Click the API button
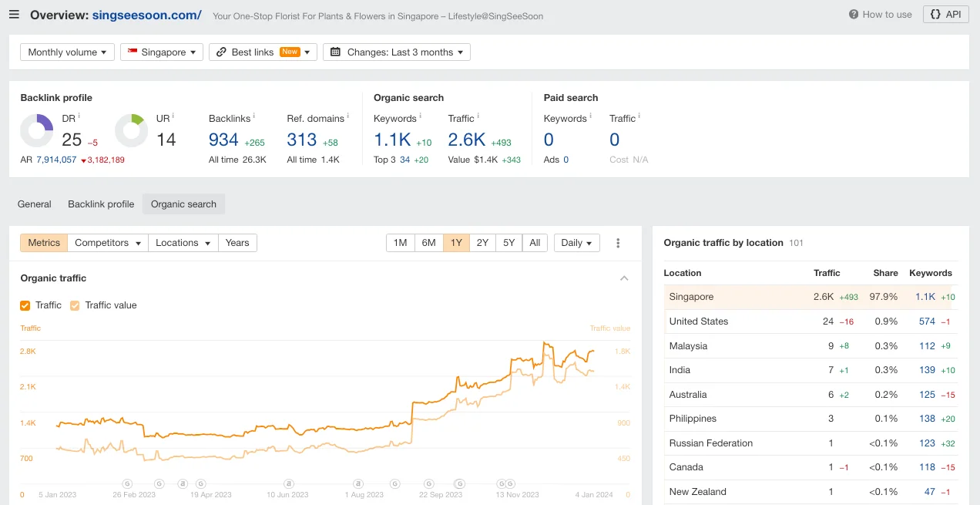 [945, 15]
